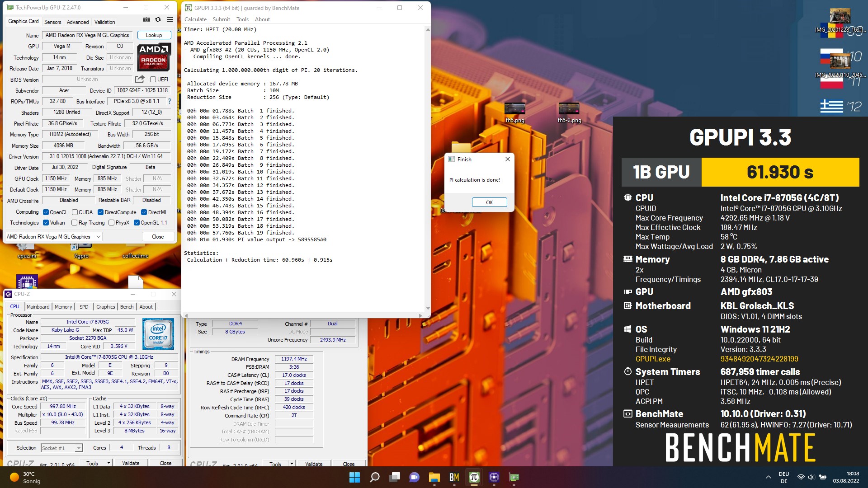Open the IMG_20220110 desktop image

click(840, 66)
